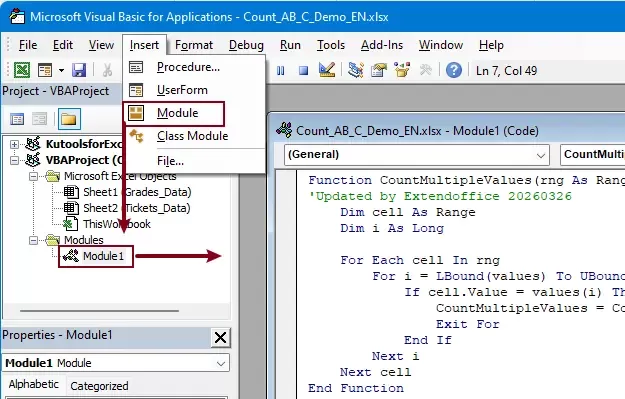Choose Class Module from Insert menu
Viewport: 625px width, 399px height.
[194, 136]
